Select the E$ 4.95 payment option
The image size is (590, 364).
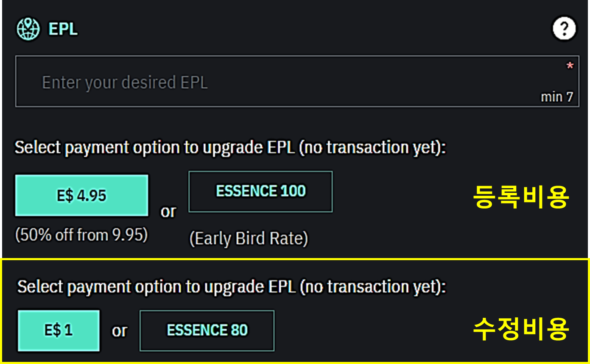pyautogui.click(x=82, y=195)
